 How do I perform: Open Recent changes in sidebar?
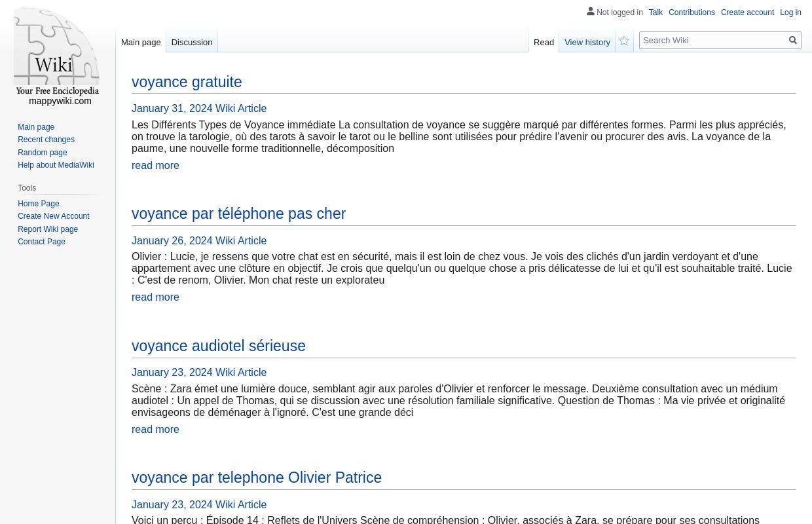point(46,140)
